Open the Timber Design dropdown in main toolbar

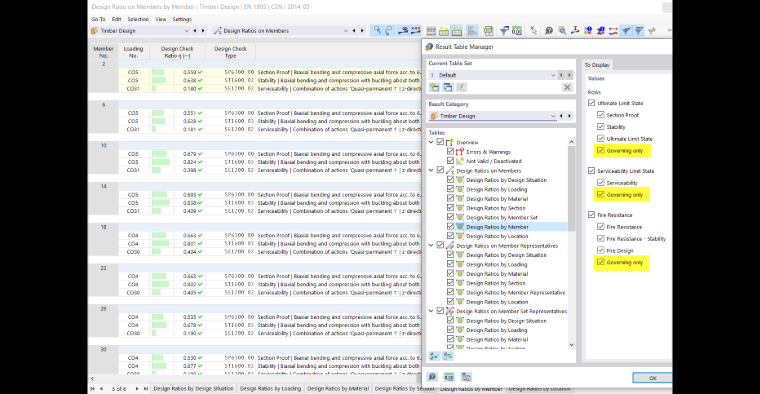[187, 31]
